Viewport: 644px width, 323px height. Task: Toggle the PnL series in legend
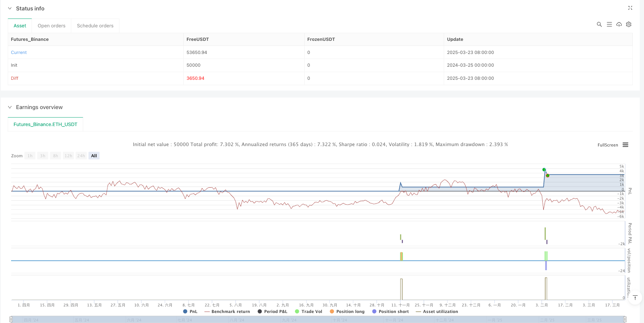[190, 311]
